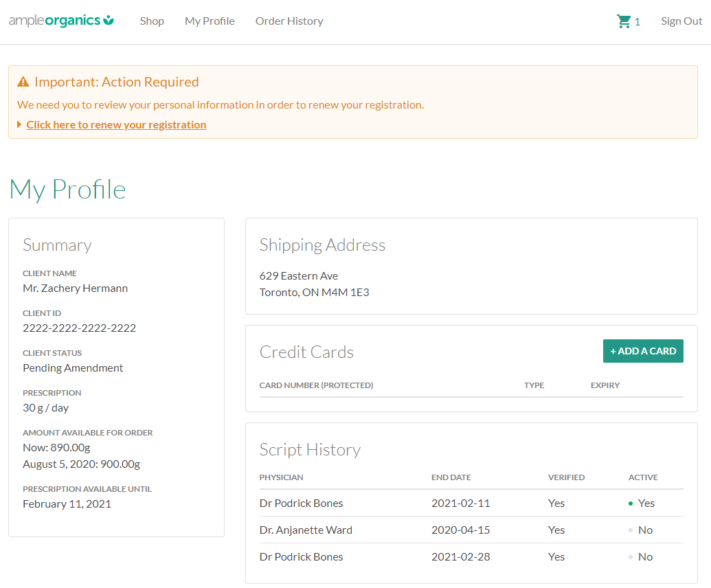Go to My Profile tab

click(x=210, y=21)
